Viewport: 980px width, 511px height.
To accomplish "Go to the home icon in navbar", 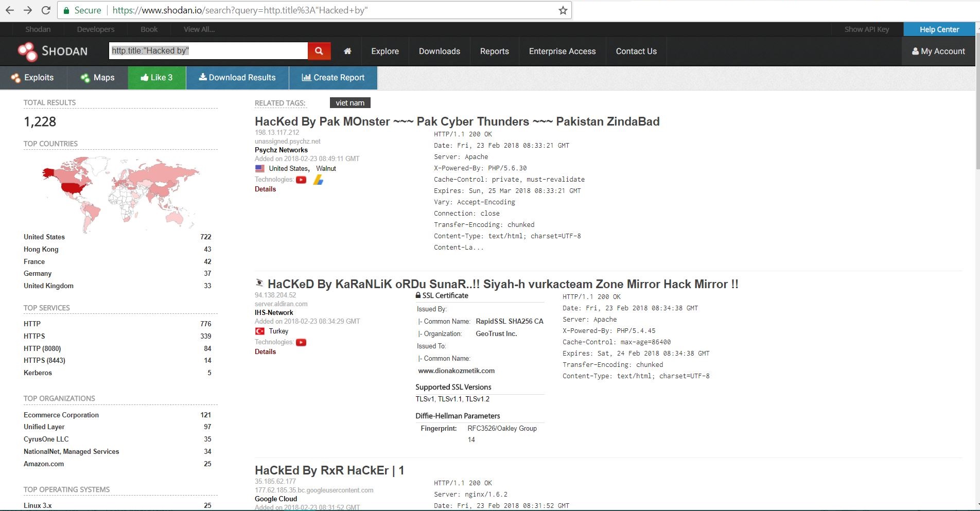I will [x=347, y=51].
